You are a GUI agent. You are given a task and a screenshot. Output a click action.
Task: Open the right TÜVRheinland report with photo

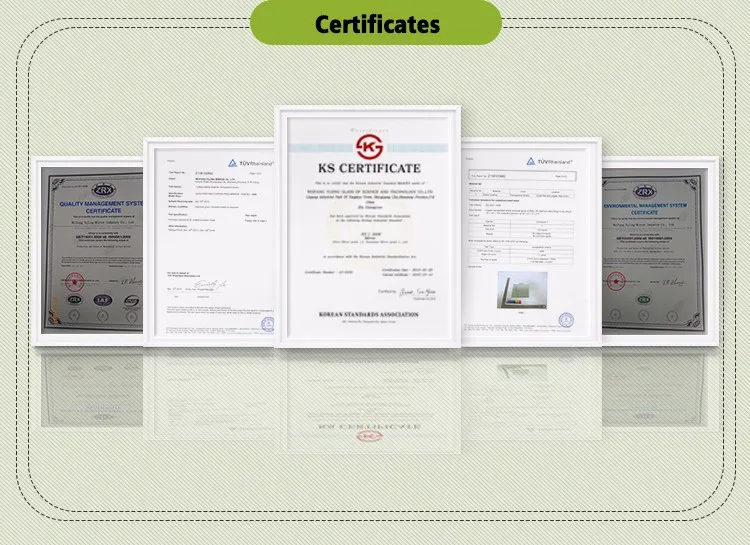click(x=531, y=242)
